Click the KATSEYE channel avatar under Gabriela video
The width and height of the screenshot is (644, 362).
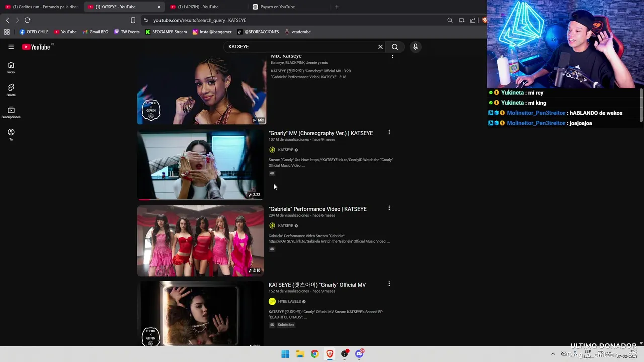(272, 226)
